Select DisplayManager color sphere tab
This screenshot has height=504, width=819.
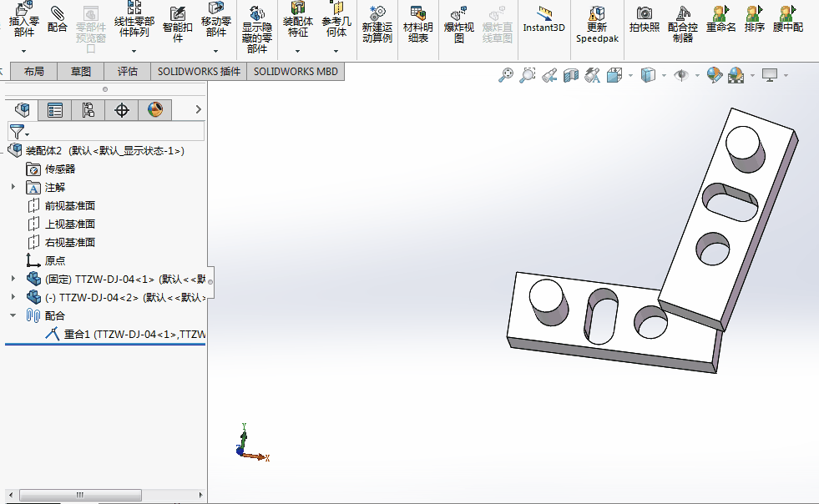[x=155, y=109]
